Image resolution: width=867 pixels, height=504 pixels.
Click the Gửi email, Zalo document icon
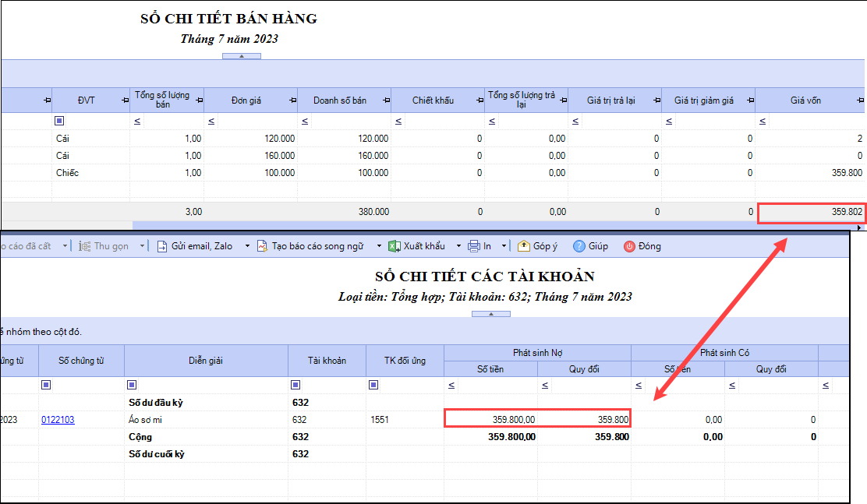[162, 246]
